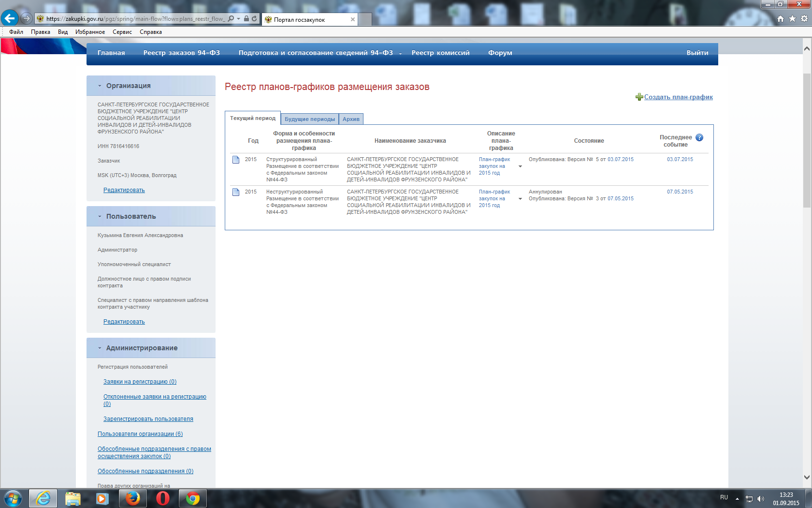Open the Favorites star icon

click(792, 19)
